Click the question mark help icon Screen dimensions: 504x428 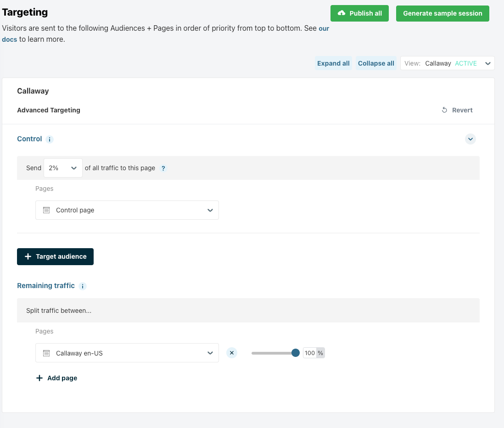[x=163, y=168]
